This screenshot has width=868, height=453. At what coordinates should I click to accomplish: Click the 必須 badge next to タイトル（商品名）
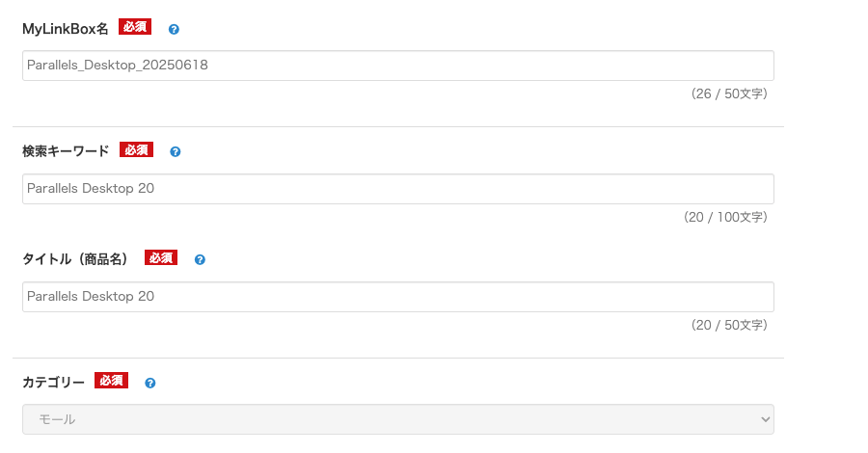[x=161, y=257]
